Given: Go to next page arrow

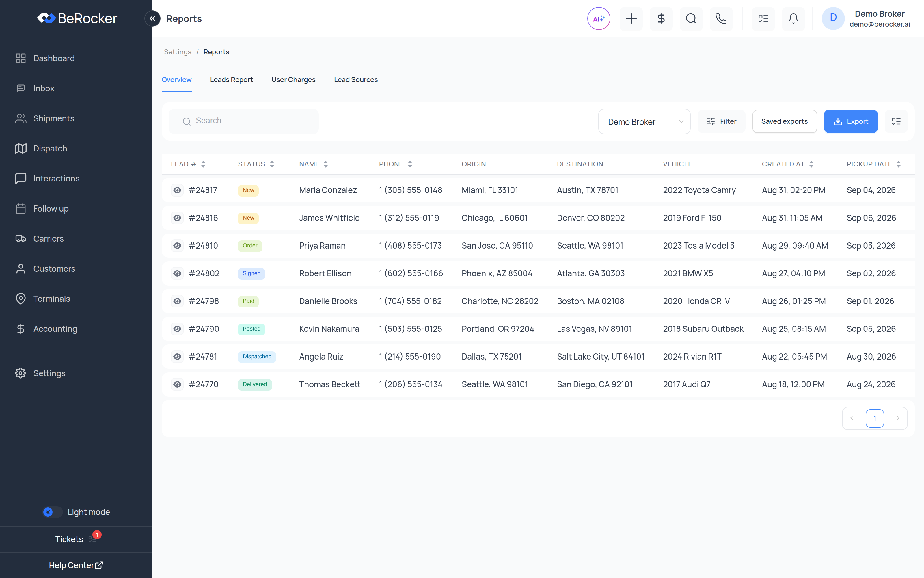Looking at the screenshot, I should pos(898,418).
